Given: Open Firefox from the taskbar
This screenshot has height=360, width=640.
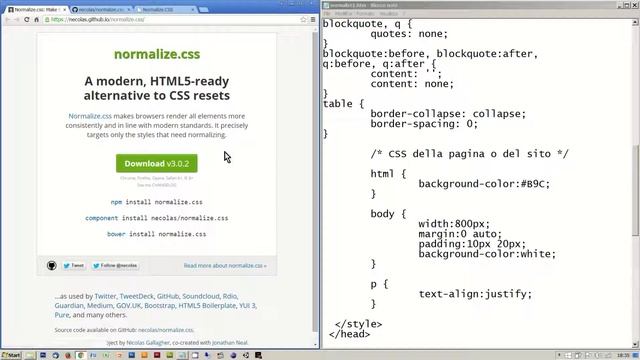Looking at the screenshot, I should (x=68, y=355).
